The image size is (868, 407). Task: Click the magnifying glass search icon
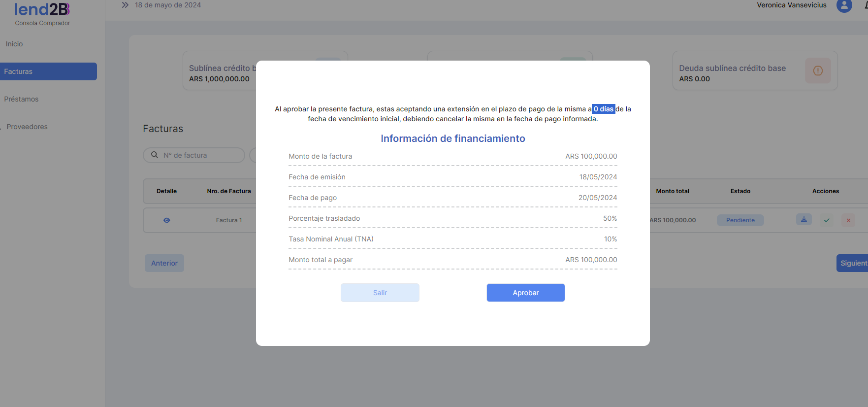155,155
